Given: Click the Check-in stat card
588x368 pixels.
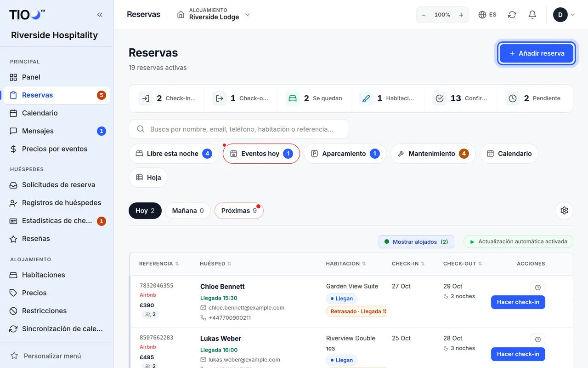Looking at the screenshot, I should pyautogui.click(x=167, y=98).
